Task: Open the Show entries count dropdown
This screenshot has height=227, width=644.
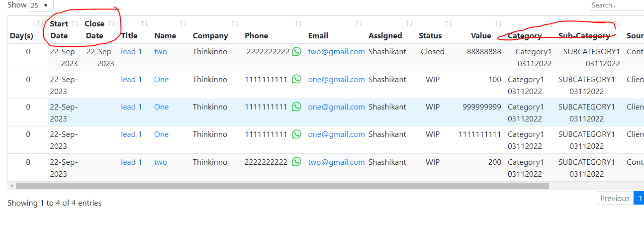Action: (x=41, y=5)
